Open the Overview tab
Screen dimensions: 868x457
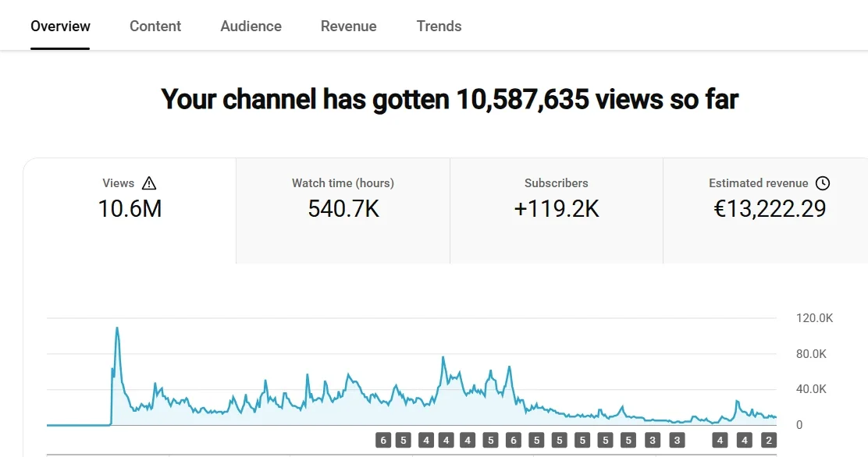(60, 26)
